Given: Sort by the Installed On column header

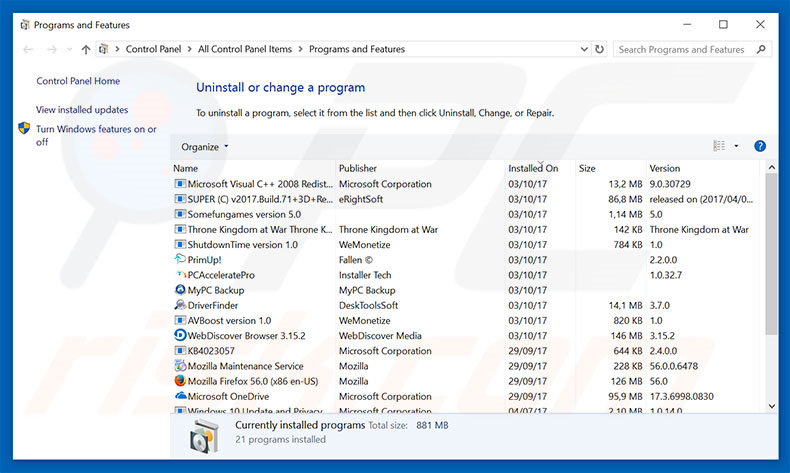Looking at the screenshot, I should [533, 168].
